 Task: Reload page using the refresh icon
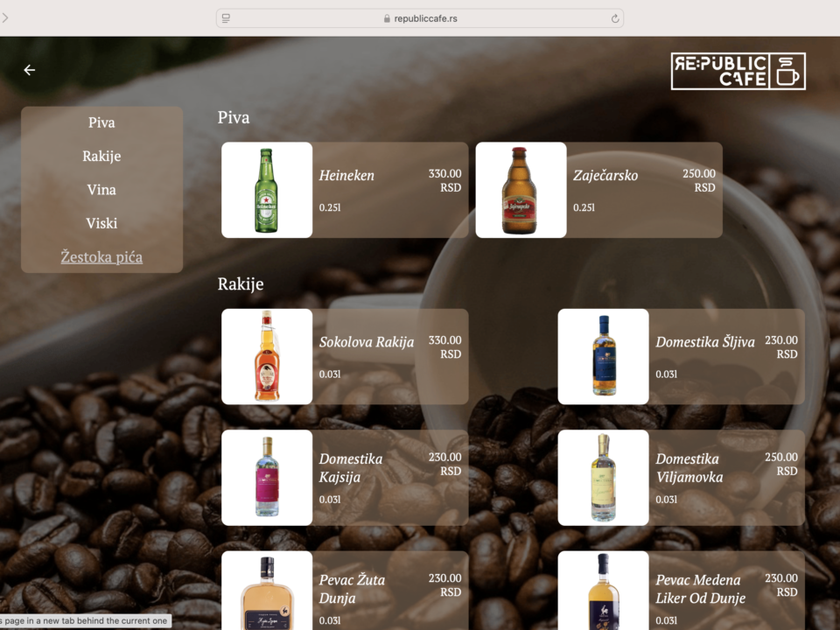615,18
